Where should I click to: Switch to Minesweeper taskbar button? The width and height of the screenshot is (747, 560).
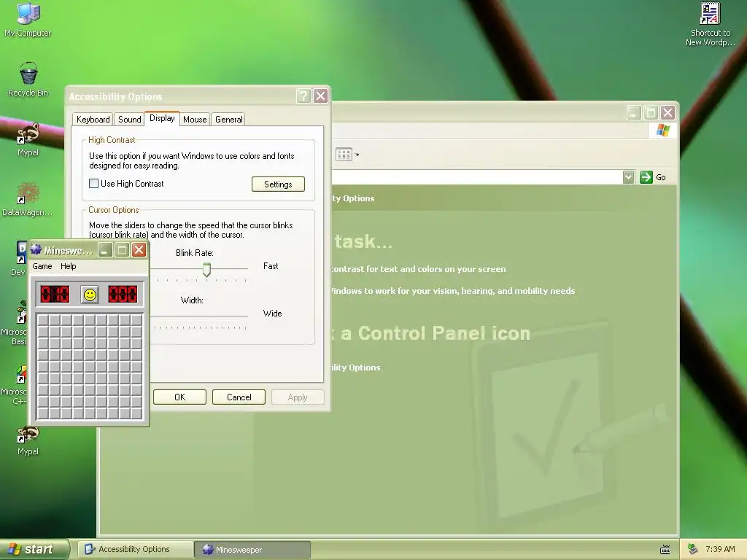point(252,550)
